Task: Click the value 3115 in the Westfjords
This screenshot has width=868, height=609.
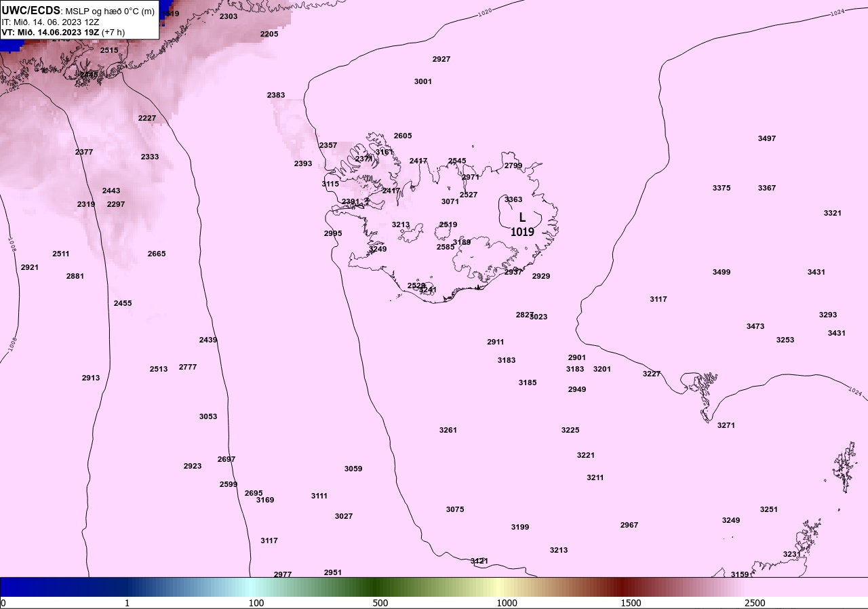Action: 330,184
